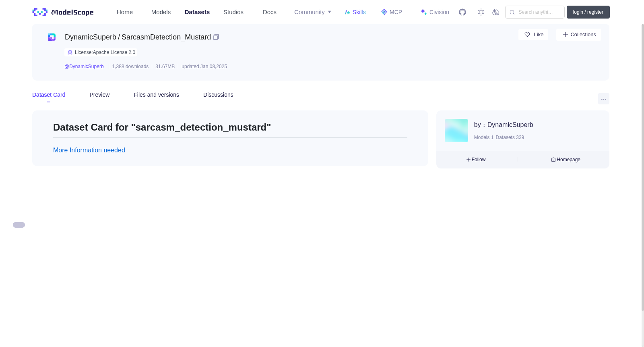
Task: Click the 'License:Apache License 2.0' label
Action: (105, 52)
